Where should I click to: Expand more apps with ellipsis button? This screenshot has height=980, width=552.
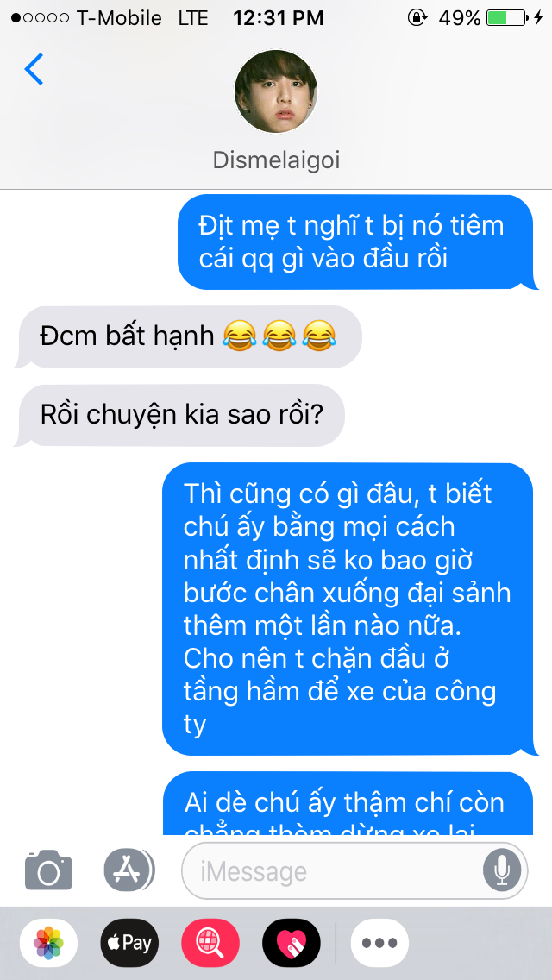click(380, 943)
